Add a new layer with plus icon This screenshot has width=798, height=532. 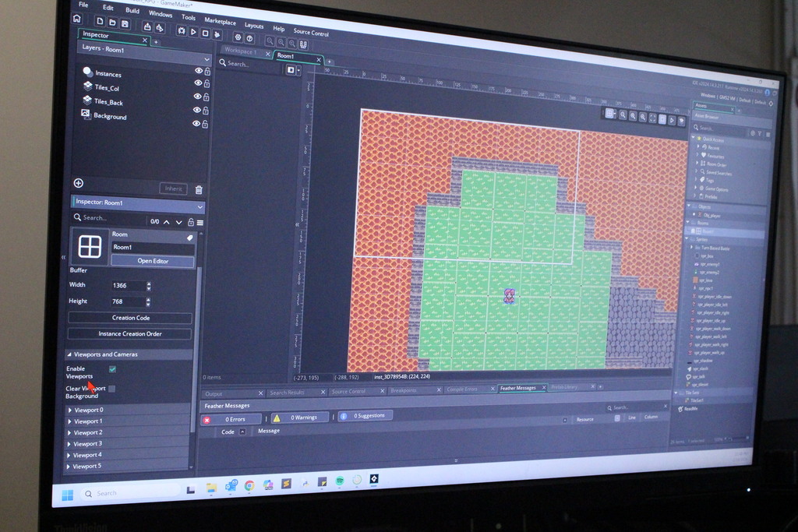click(78, 183)
